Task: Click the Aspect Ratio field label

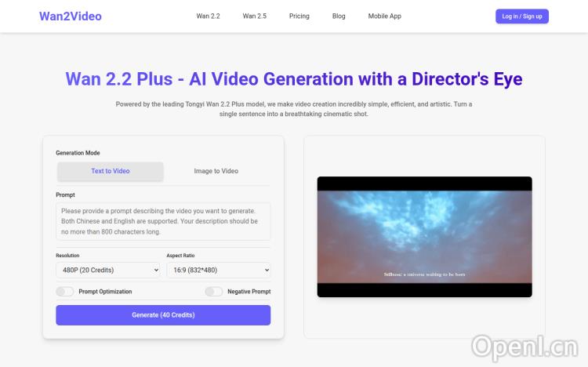Action: click(x=180, y=256)
